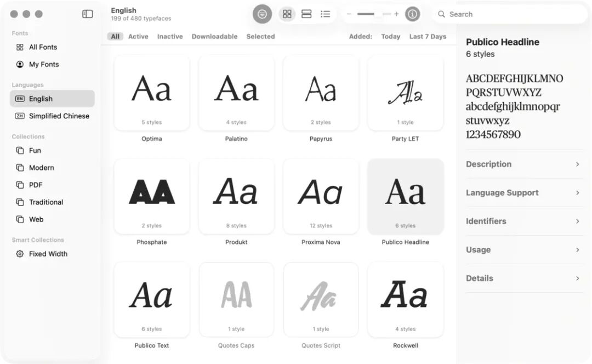Switch to list view icon
The height and width of the screenshot is (364, 592).
pyautogui.click(x=325, y=14)
